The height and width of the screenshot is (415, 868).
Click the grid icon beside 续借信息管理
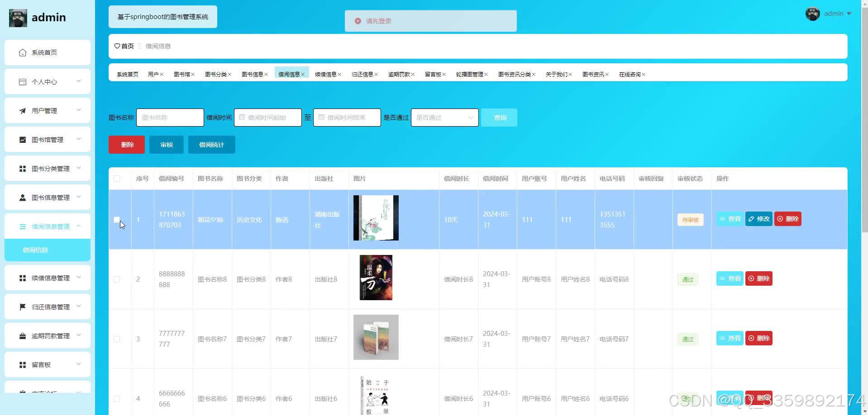[x=23, y=278]
